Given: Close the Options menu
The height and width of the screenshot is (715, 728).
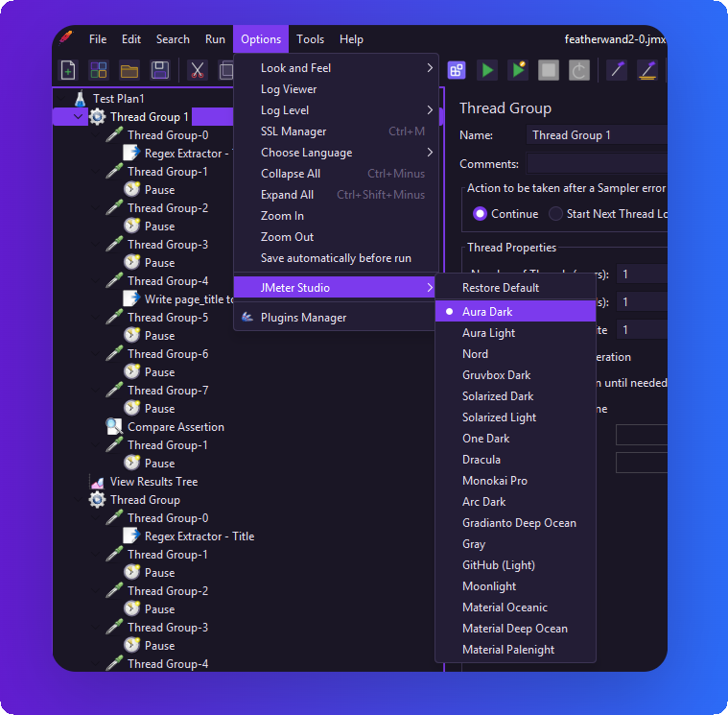Looking at the screenshot, I should point(261,39).
